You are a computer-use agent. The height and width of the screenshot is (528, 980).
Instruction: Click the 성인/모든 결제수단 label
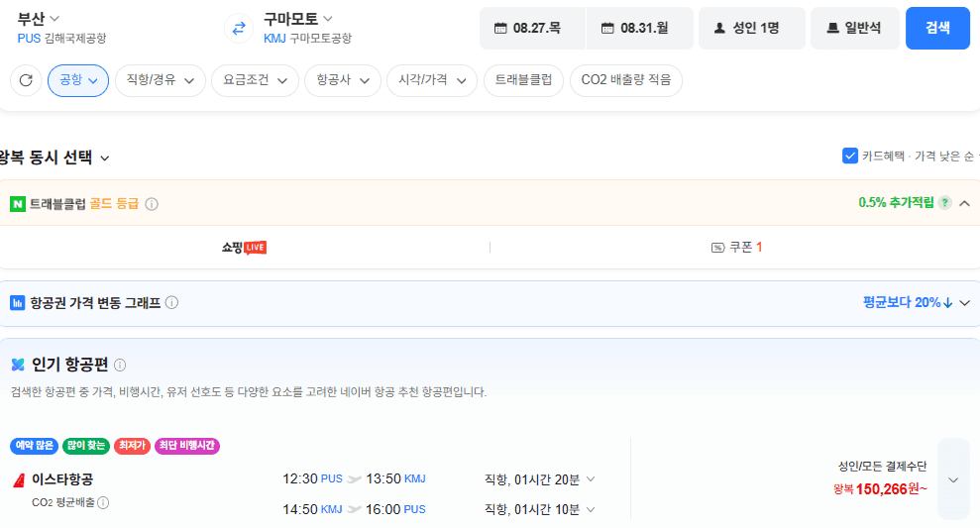(x=882, y=467)
